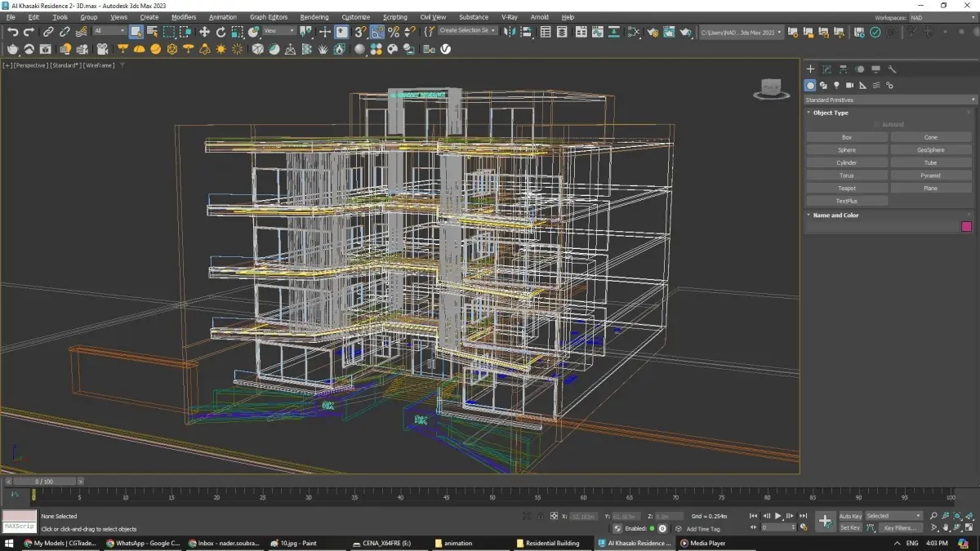The height and width of the screenshot is (551, 980).
Task: Click the Play Animation button
Action: (x=778, y=516)
